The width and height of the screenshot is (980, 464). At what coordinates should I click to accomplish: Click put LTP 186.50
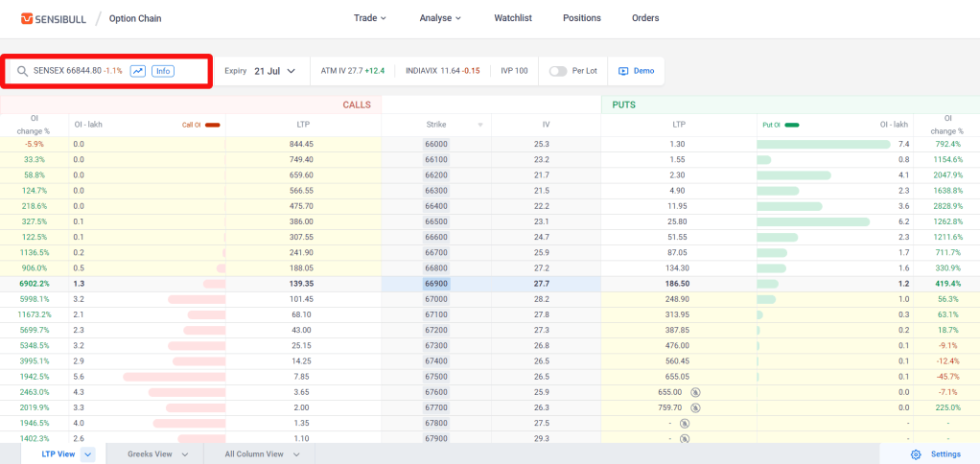(678, 284)
